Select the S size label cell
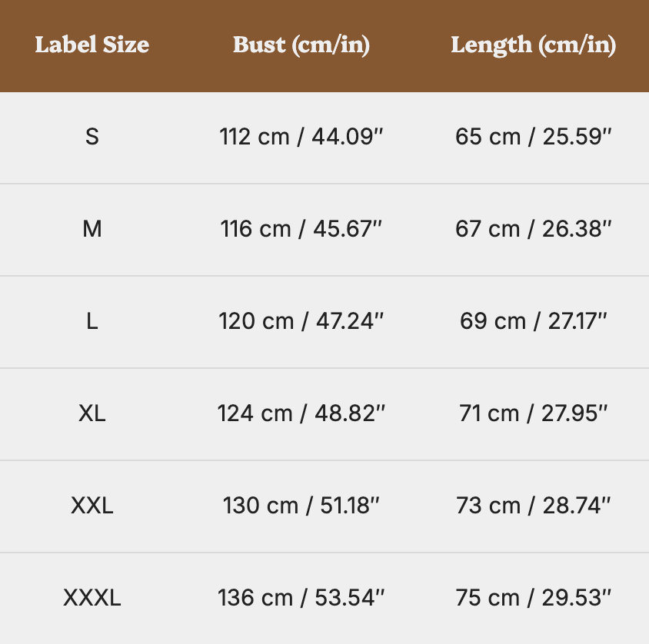The height and width of the screenshot is (644, 649). [x=92, y=137]
